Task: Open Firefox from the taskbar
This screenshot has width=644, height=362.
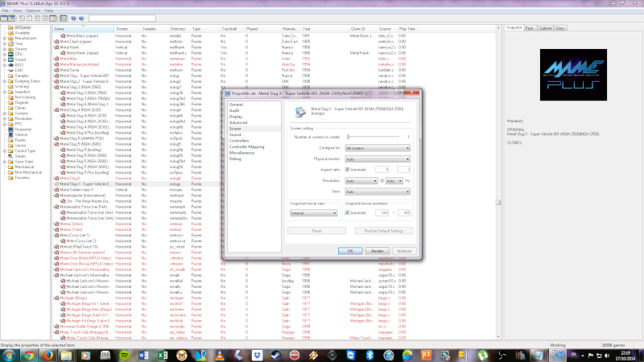Action: coord(47,356)
